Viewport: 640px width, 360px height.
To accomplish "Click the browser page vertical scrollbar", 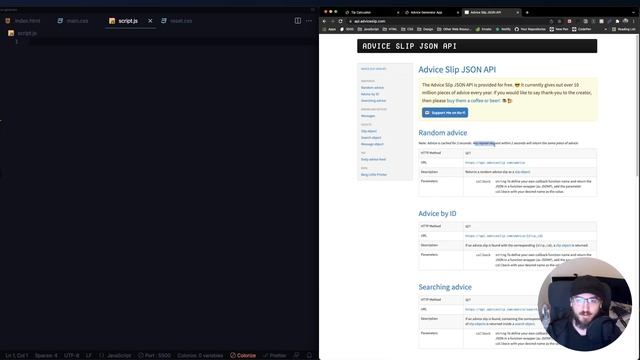I will tap(638, 106).
